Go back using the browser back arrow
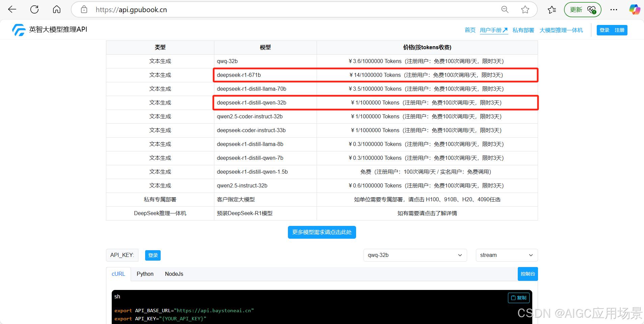Viewport: 644px width, 324px height. click(x=12, y=9)
